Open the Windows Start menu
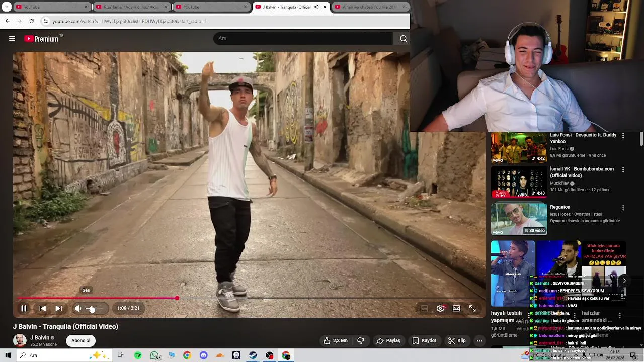Screen dimensions: 644x362 pyautogui.click(x=8, y=355)
